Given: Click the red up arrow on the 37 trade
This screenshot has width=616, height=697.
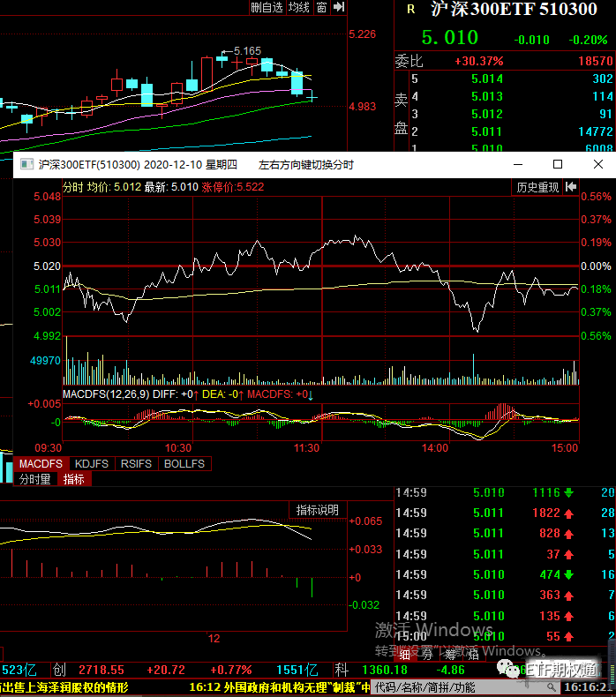Looking at the screenshot, I should pos(569,554).
